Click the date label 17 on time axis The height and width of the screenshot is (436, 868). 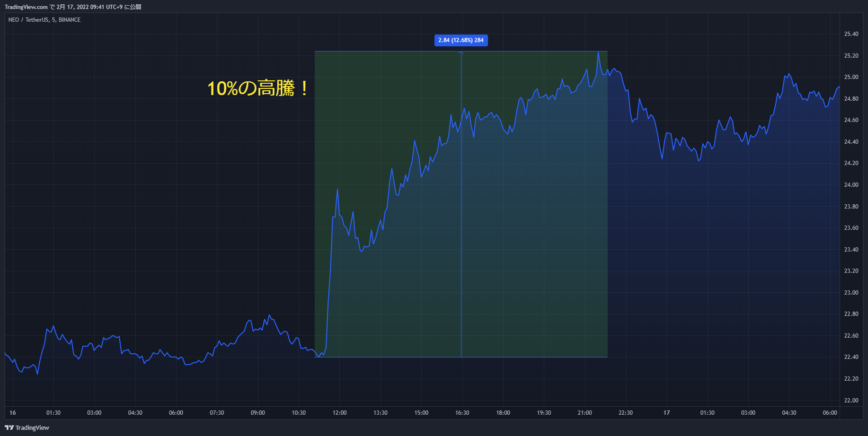point(666,413)
